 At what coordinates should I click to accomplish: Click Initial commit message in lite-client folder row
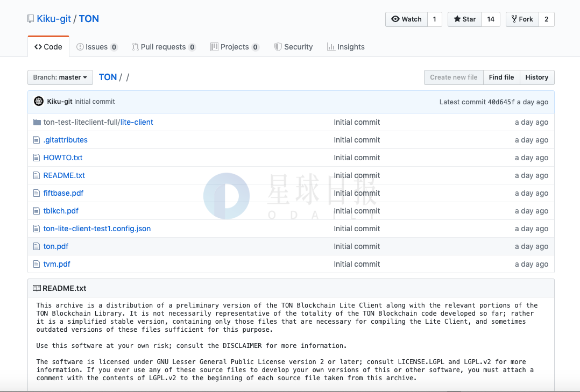coord(357,122)
